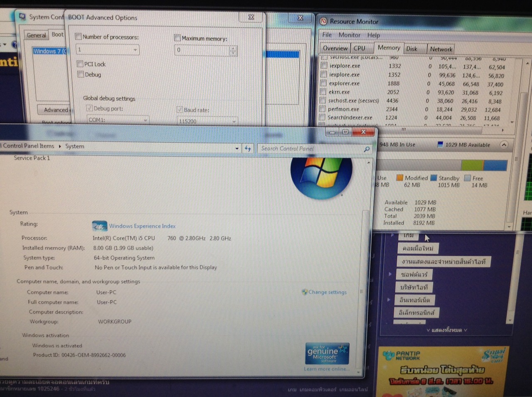Click the magnifier icon in Search Control Panel
This screenshot has height=397, width=532.
[367, 149]
